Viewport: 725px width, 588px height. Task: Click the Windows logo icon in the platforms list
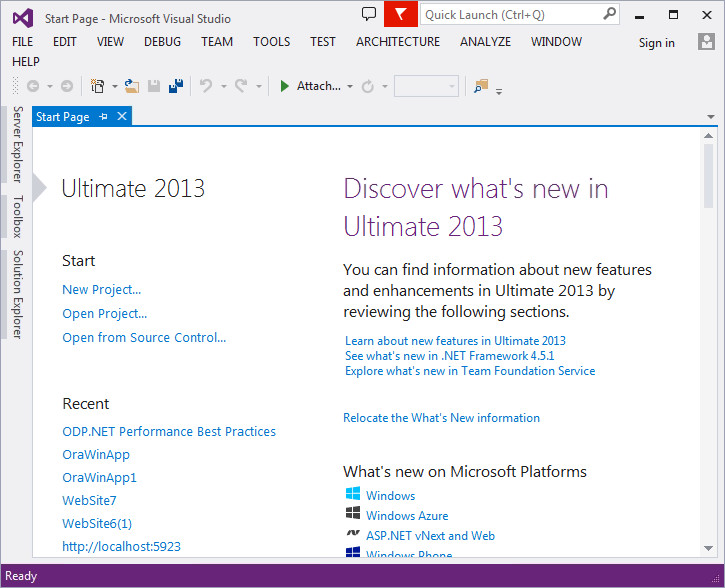pos(353,494)
